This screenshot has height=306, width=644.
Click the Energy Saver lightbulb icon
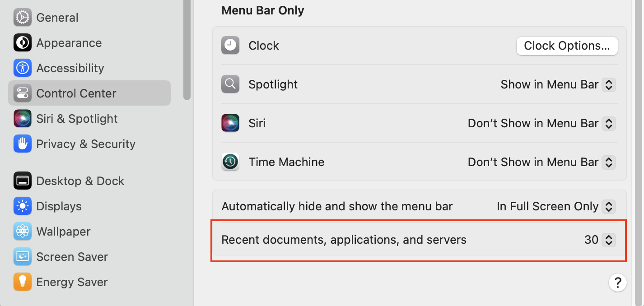[23, 282]
